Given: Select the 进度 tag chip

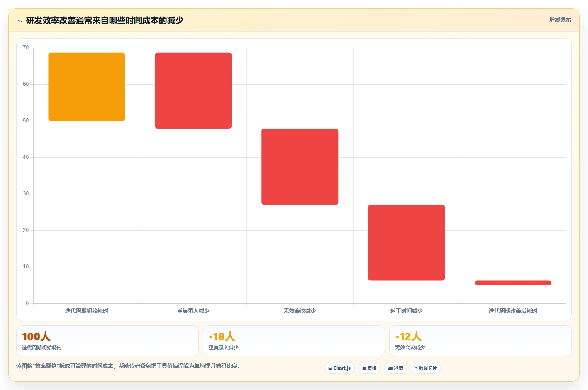Looking at the screenshot, I should (x=395, y=368).
